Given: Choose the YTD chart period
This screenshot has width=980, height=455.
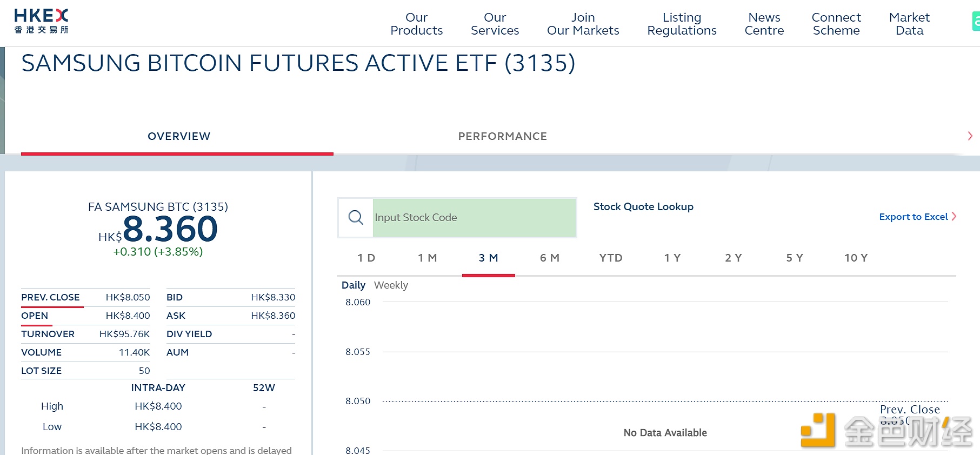Looking at the screenshot, I should pos(611,258).
